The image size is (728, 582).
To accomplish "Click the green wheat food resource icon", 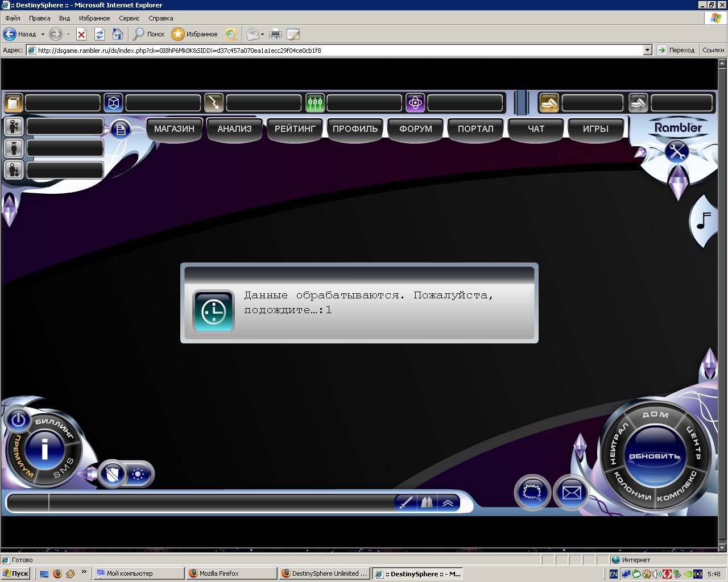I will coord(315,103).
